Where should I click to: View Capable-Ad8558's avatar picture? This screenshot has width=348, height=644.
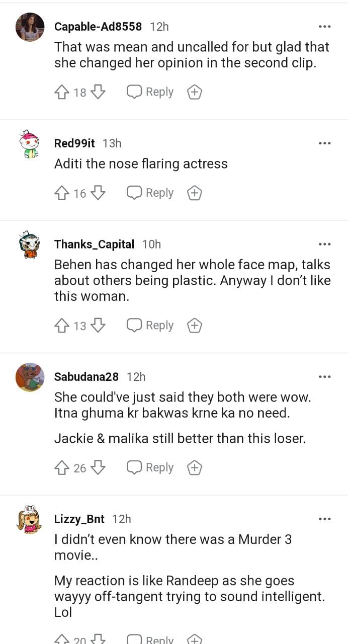coord(30,27)
